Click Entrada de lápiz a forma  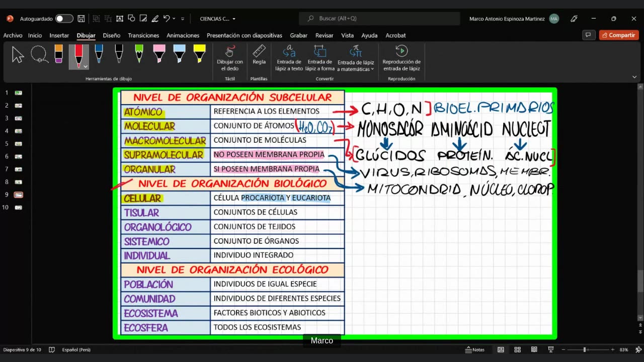(x=320, y=58)
